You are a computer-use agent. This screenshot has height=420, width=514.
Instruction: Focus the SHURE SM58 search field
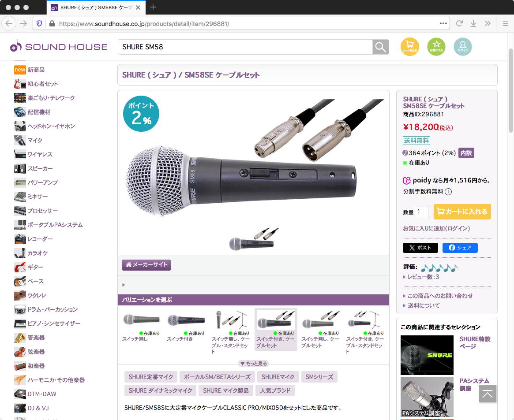coord(245,47)
